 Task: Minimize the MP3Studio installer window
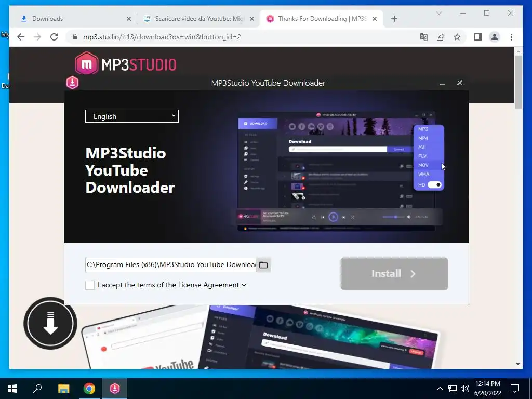(x=442, y=84)
